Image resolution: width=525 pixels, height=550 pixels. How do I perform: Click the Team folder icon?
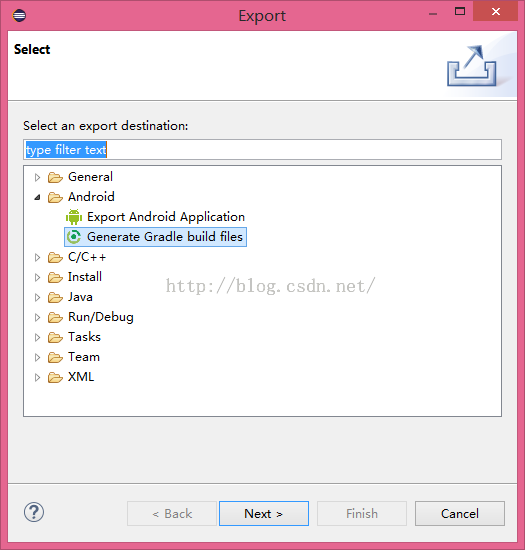click(55, 357)
